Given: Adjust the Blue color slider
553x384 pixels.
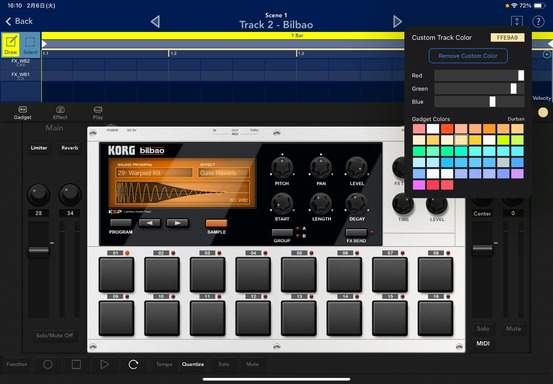Looking at the screenshot, I should (x=479, y=102).
